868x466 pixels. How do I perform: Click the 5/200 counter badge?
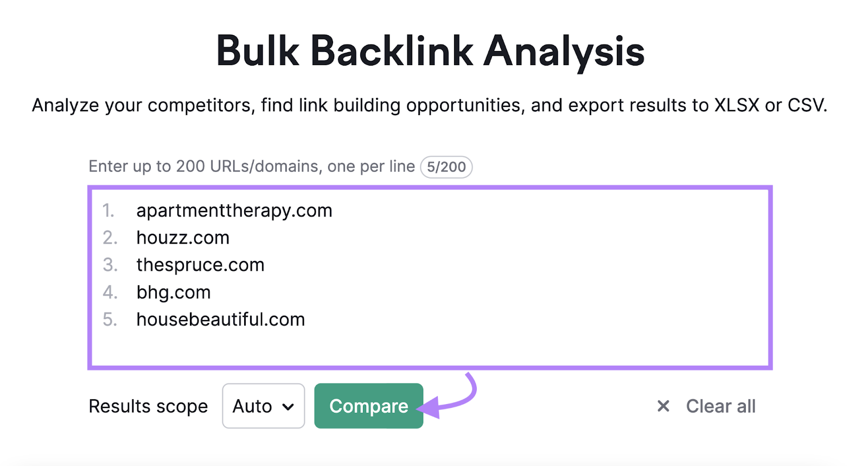pyautogui.click(x=446, y=167)
